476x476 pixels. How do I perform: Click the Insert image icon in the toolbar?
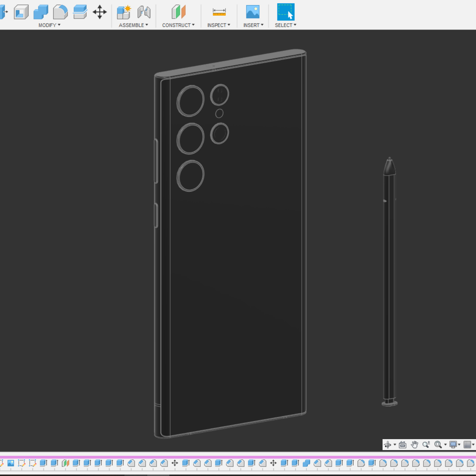coord(253,12)
